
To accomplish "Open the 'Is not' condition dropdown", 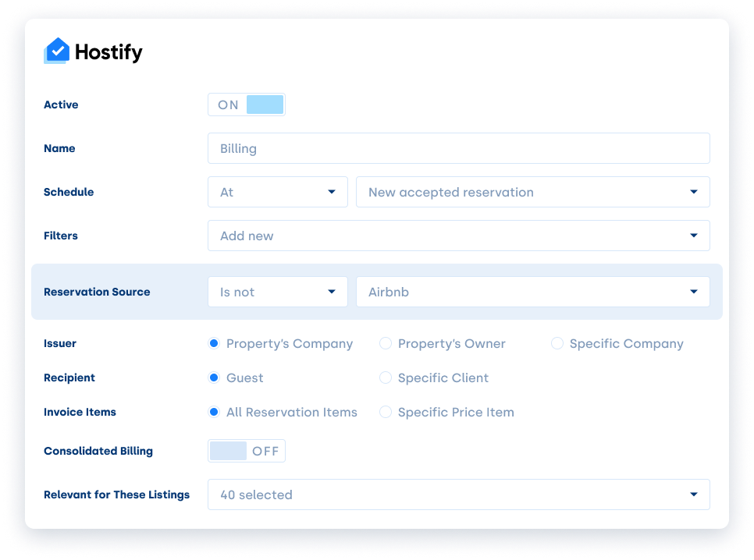I will tap(277, 292).
